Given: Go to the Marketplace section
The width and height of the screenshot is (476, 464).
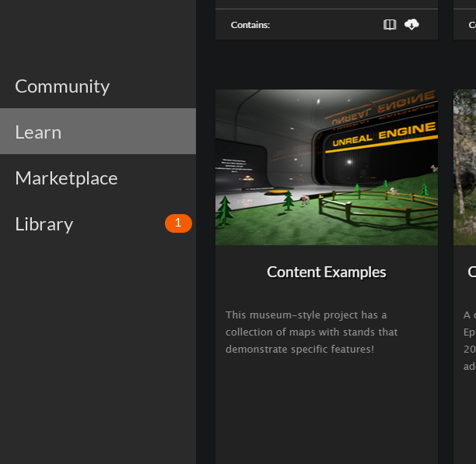Looking at the screenshot, I should (98, 178).
